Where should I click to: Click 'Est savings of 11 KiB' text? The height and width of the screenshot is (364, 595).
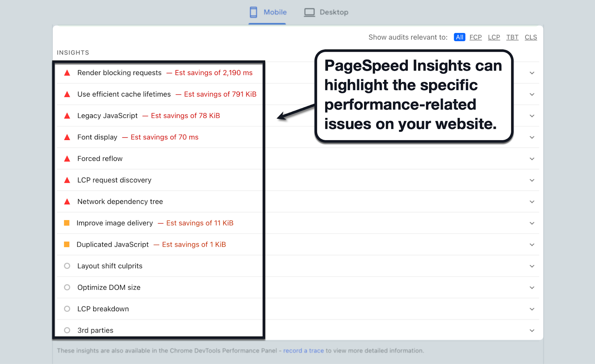(x=200, y=223)
